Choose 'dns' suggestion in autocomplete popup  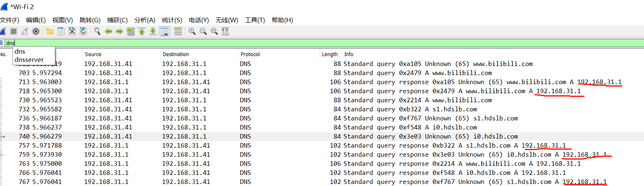tap(20, 52)
